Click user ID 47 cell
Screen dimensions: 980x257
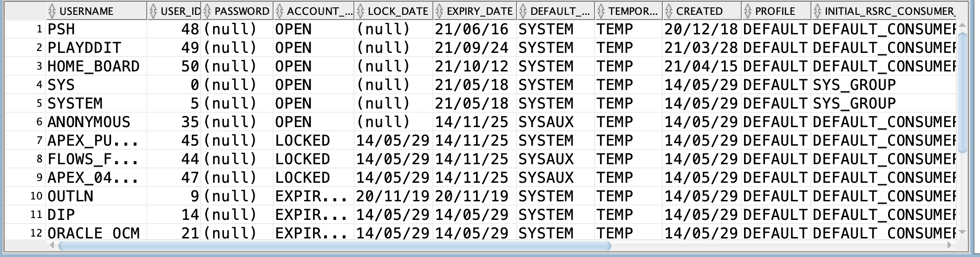(x=174, y=178)
